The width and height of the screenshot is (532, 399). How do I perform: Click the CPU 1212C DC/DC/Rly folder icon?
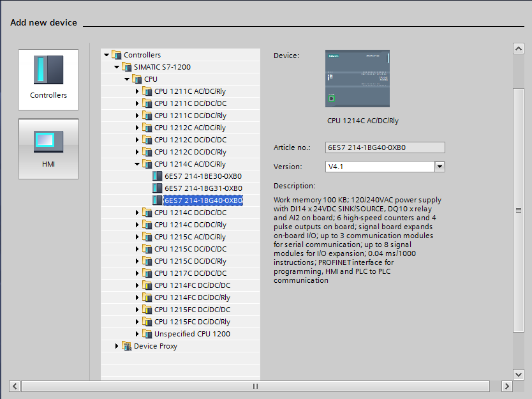tap(147, 152)
